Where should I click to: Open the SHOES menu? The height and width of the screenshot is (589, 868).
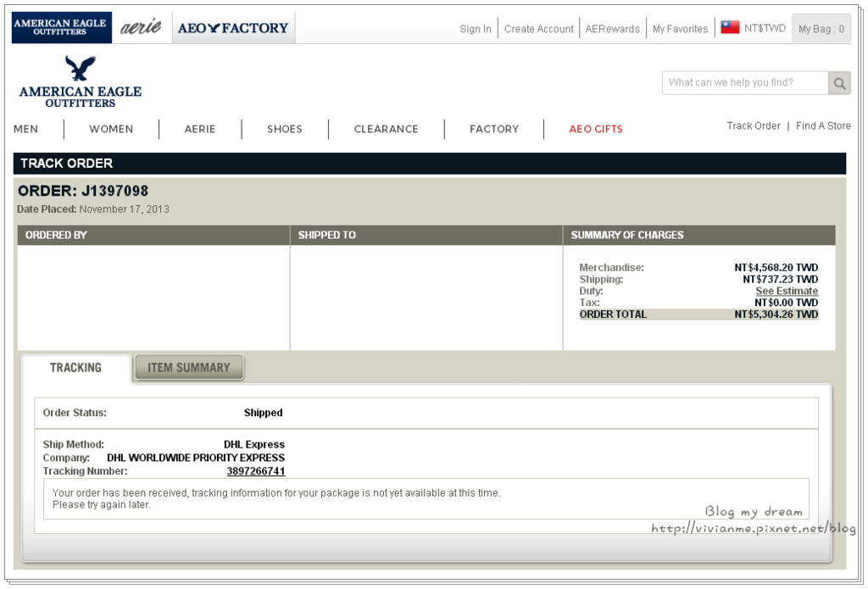(x=285, y=129)
